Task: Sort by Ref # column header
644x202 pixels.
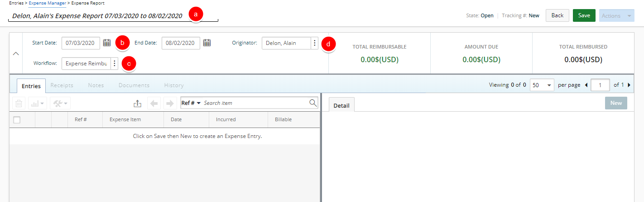Action: pos(81,120)
